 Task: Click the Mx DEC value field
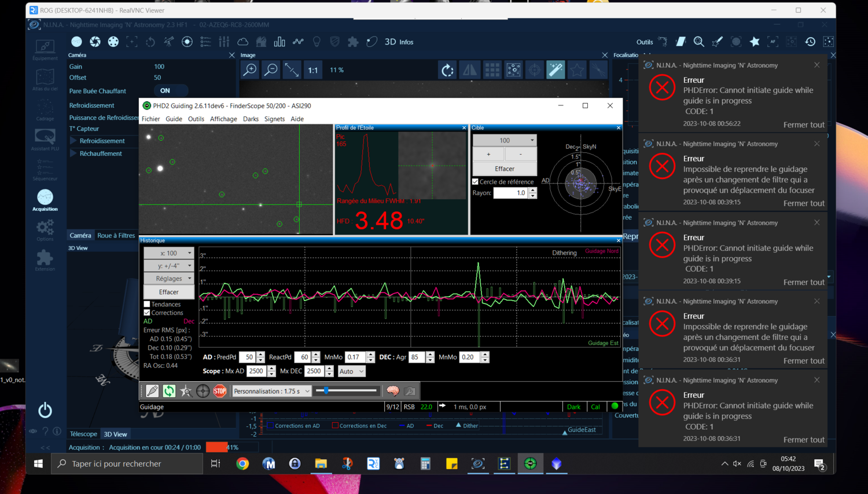point(315,371)
